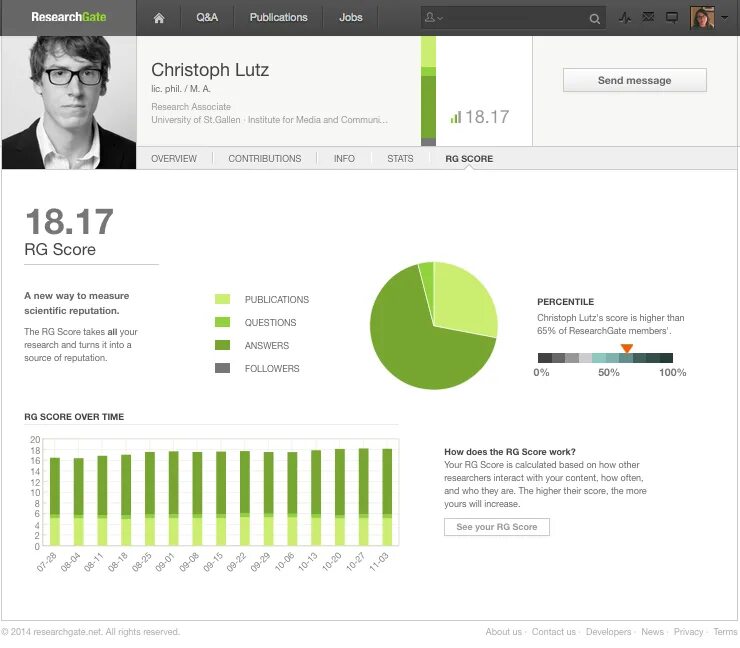The image size is (740, 648).
Task: Click the QUESTIONS legend swatch
Action: click(x=222, y=322)
